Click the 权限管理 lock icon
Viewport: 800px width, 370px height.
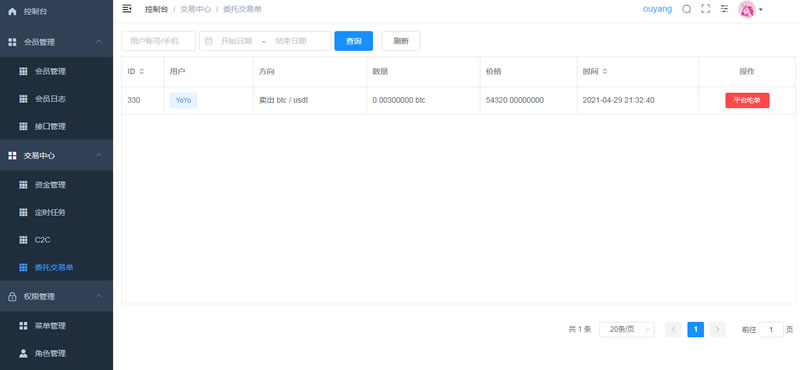click(12, 297)
